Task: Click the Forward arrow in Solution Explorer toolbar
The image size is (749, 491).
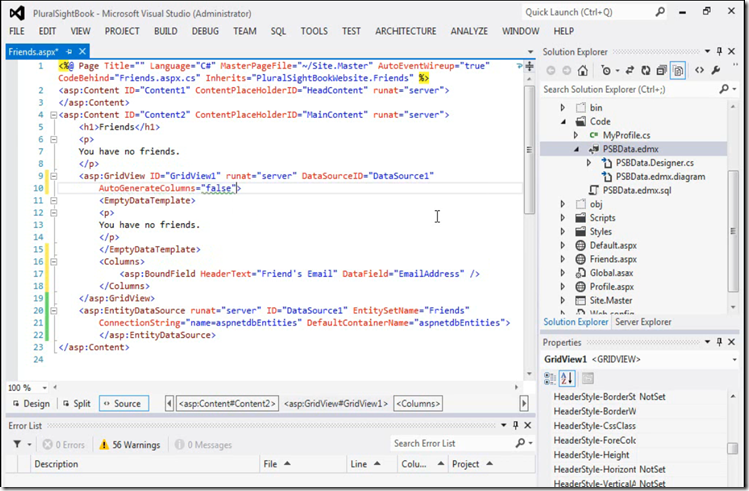Action: coord(567,71)
